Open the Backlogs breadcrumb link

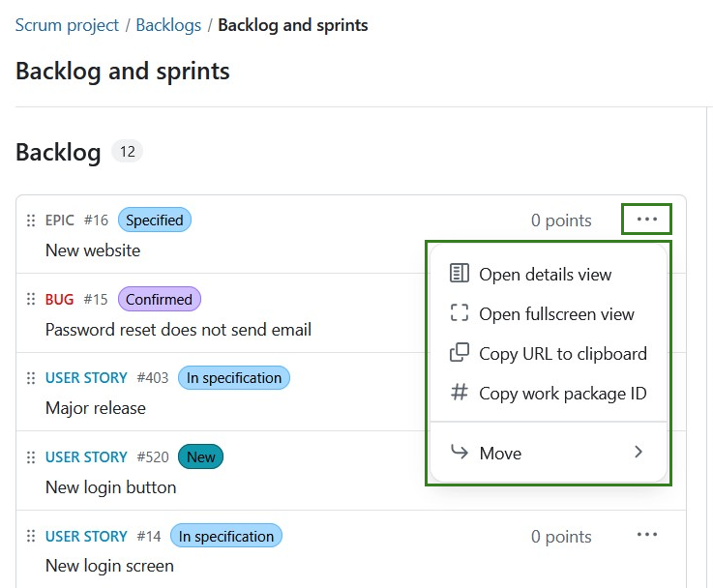coord(168,25)
